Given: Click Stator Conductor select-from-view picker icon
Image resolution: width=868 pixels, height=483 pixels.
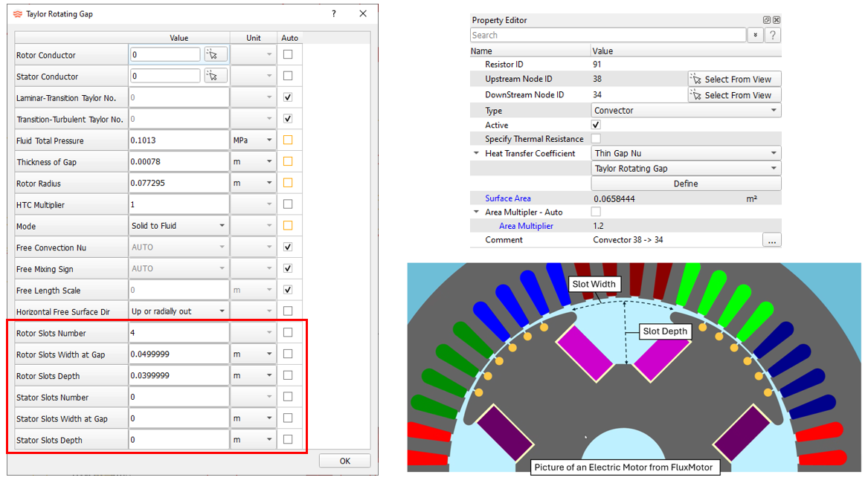Looking at the screenshot, I should coord(216,76).
